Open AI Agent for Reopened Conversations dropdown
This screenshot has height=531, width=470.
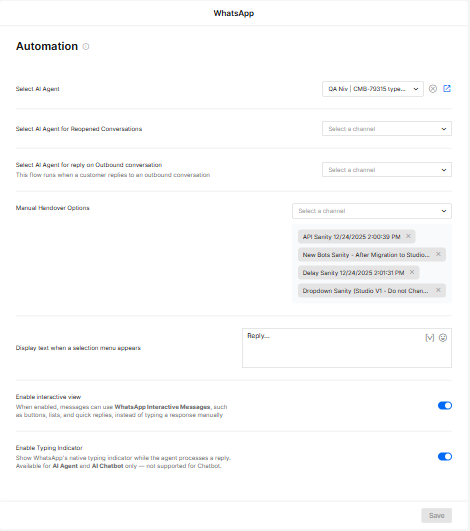pyautogui.click(x=387, y=129)
